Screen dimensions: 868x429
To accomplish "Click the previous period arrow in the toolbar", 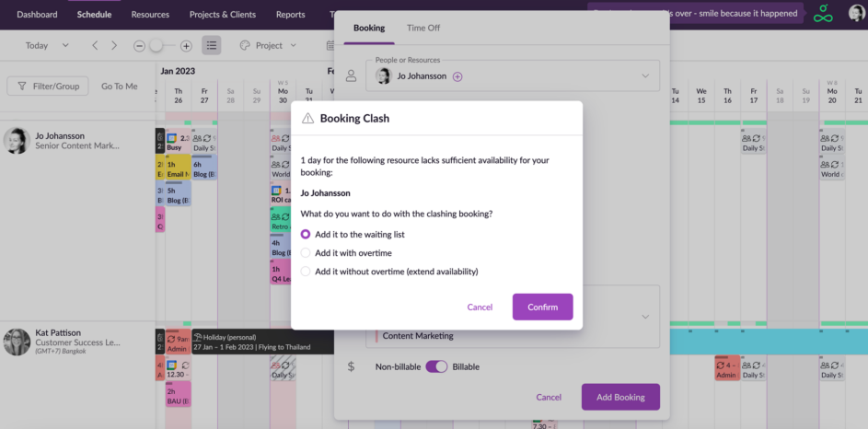I will click(x=95, y=46).
